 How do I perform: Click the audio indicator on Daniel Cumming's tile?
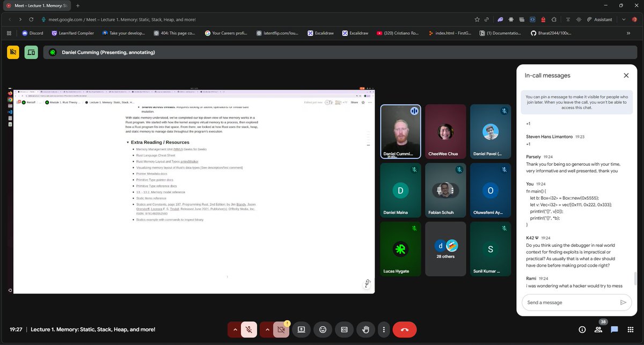point(414,111)
